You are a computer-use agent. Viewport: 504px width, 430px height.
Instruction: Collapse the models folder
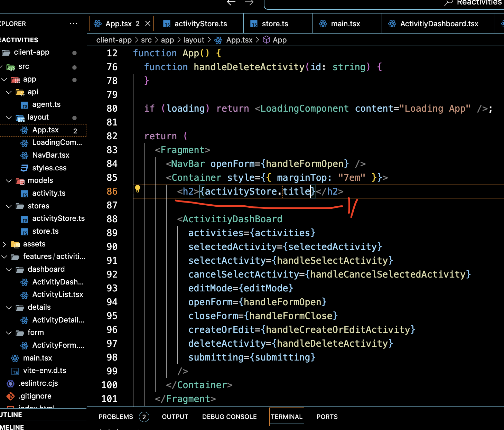pos(9,181)
